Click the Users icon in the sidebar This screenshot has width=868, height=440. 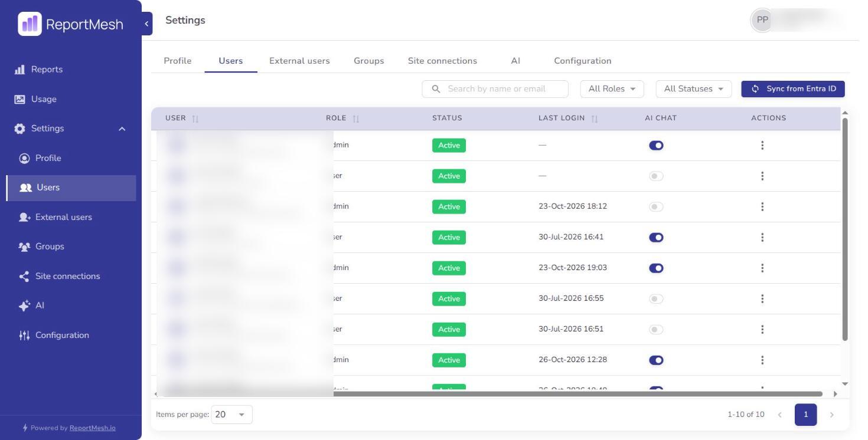pyautogui.click(x=25, y=188)
